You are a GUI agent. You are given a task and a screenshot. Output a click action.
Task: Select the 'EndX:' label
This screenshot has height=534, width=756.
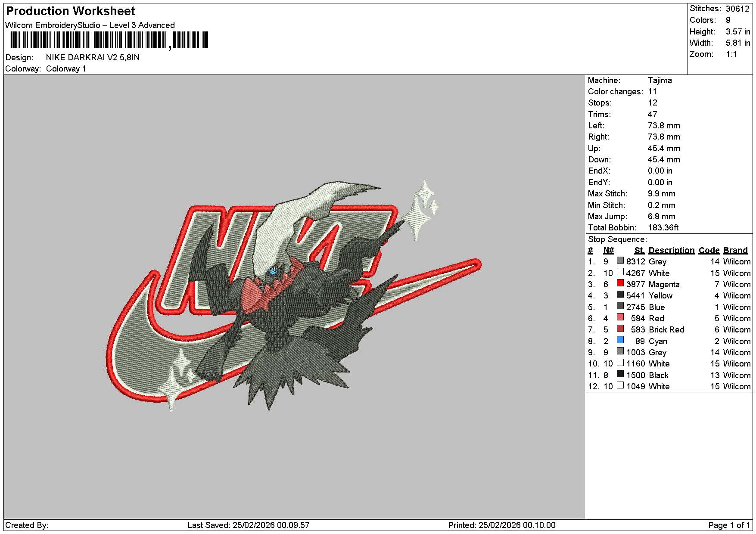tap(599, 171)
